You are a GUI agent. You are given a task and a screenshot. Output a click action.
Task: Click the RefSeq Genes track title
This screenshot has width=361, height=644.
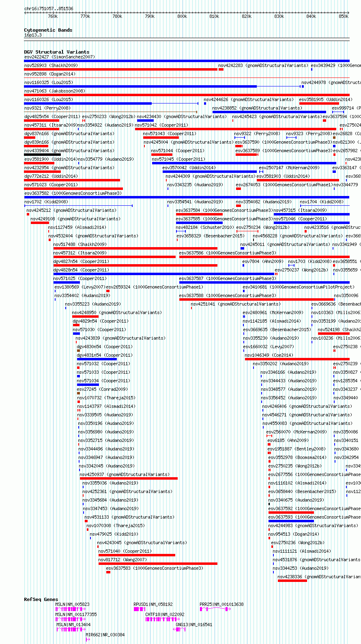[x=41, y=599]
